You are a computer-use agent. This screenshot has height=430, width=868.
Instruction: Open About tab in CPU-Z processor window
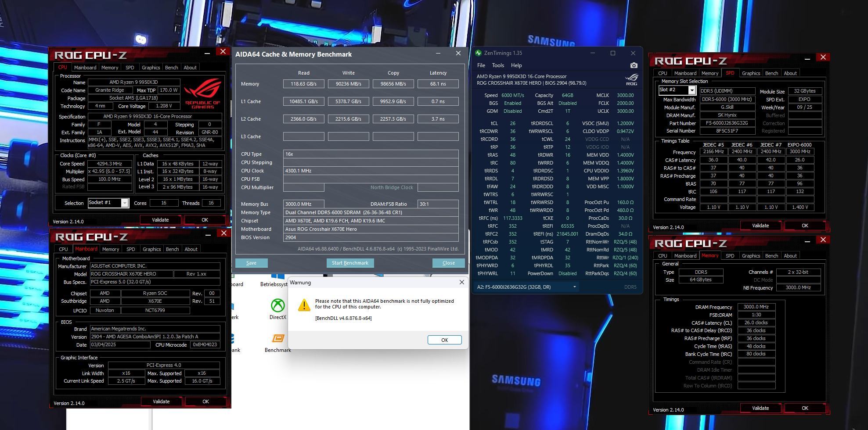click(x=190, y=68)
